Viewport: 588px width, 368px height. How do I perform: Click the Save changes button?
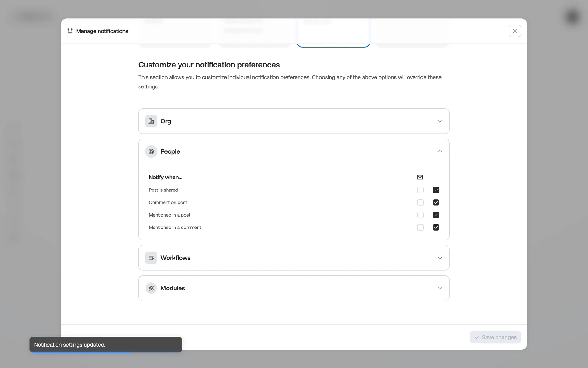[495, 337]
